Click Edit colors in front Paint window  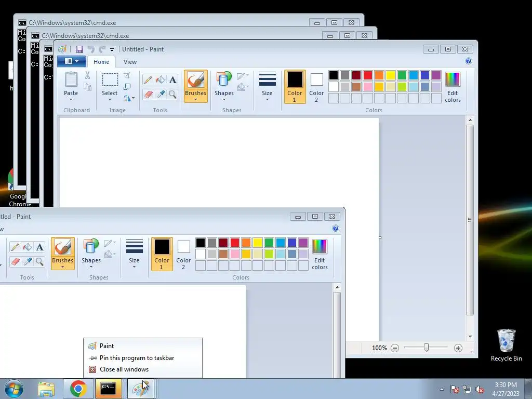coord(320,254)
